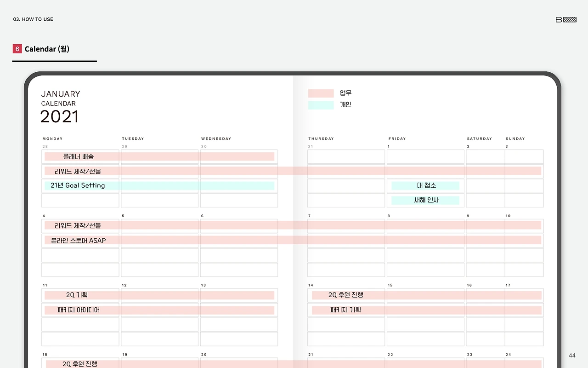Select the "21년 Goal Setting" event
Screen dimensions: 588x368
click(x=159, y=185)
